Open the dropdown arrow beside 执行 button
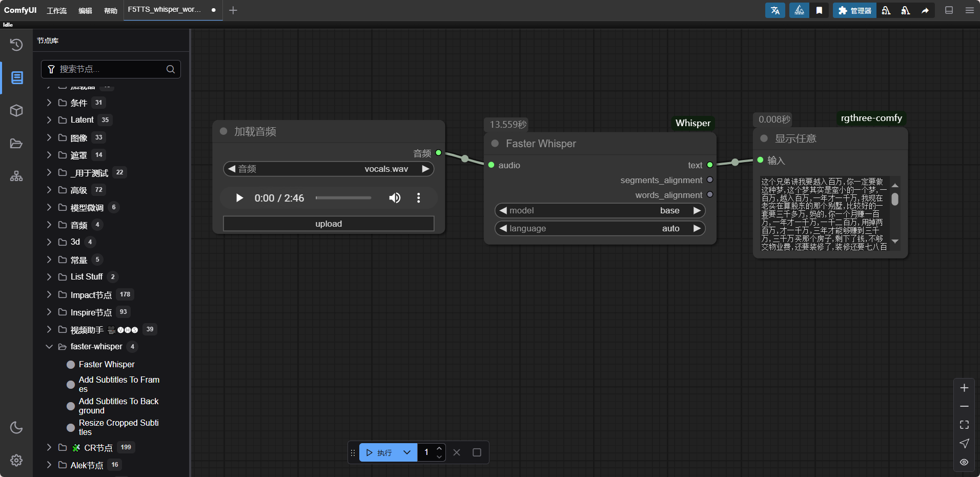Viewport: 980px width, 477px height. tap(407, 452)
